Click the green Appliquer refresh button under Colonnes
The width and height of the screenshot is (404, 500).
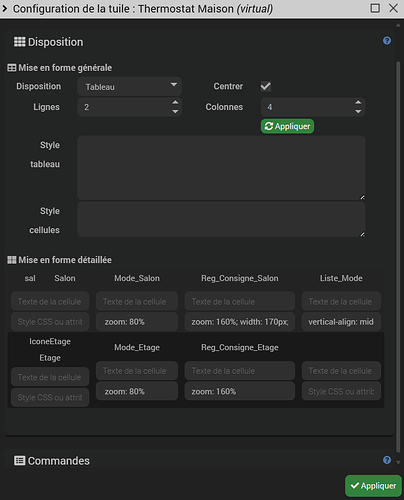(287, 126)
